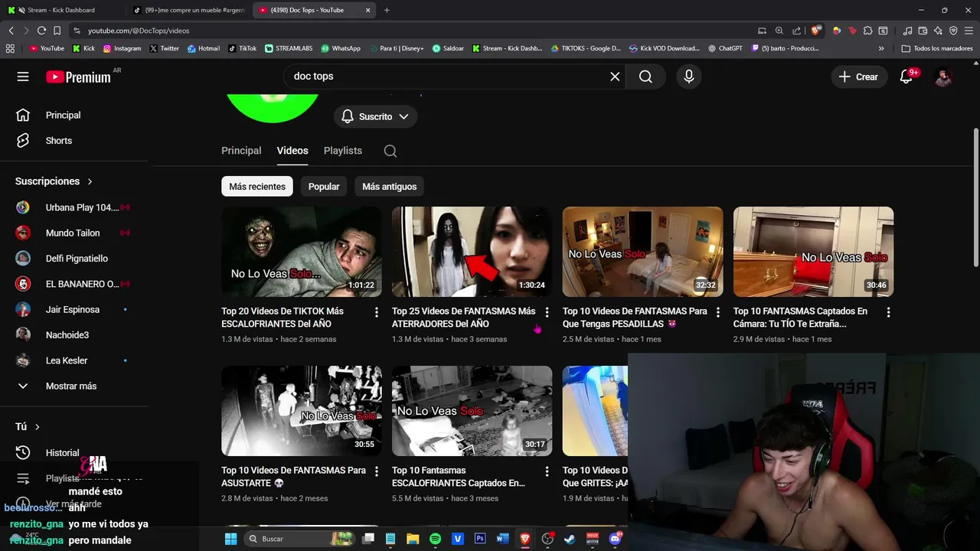Bookmark this page icon in toolbar
980x551 pixels.
[x=57, y=31]
